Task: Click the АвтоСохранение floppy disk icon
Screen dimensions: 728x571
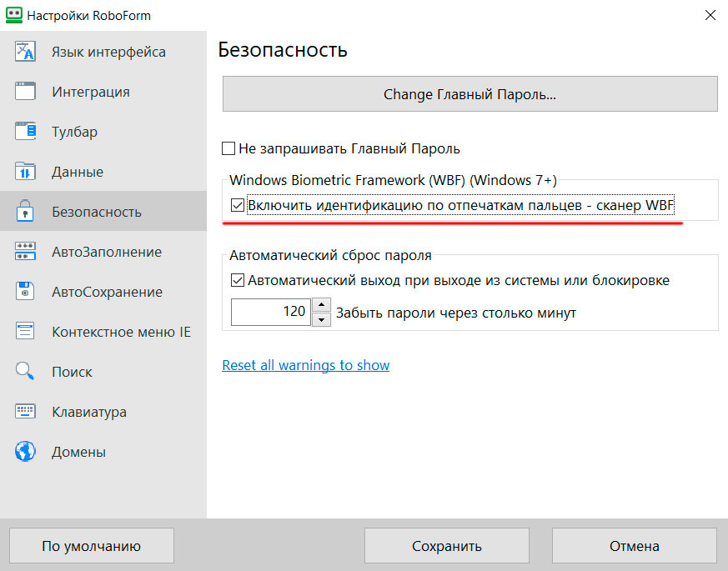Action: pos(25,292)
